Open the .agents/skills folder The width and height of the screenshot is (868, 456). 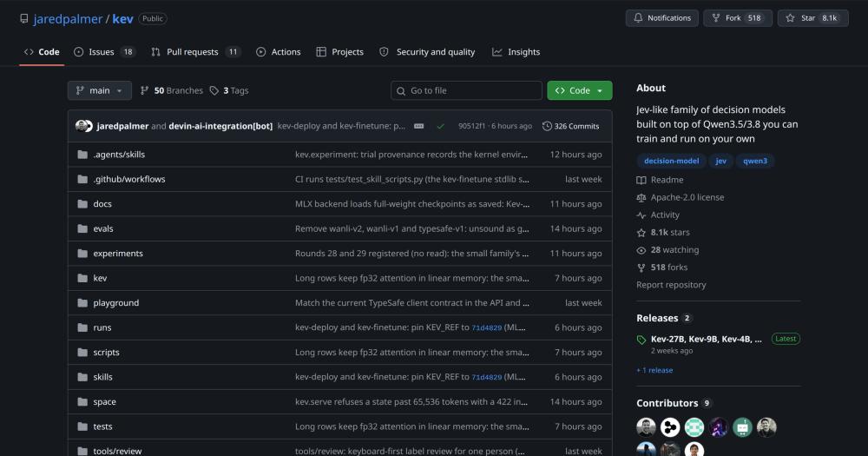point(118,155)
